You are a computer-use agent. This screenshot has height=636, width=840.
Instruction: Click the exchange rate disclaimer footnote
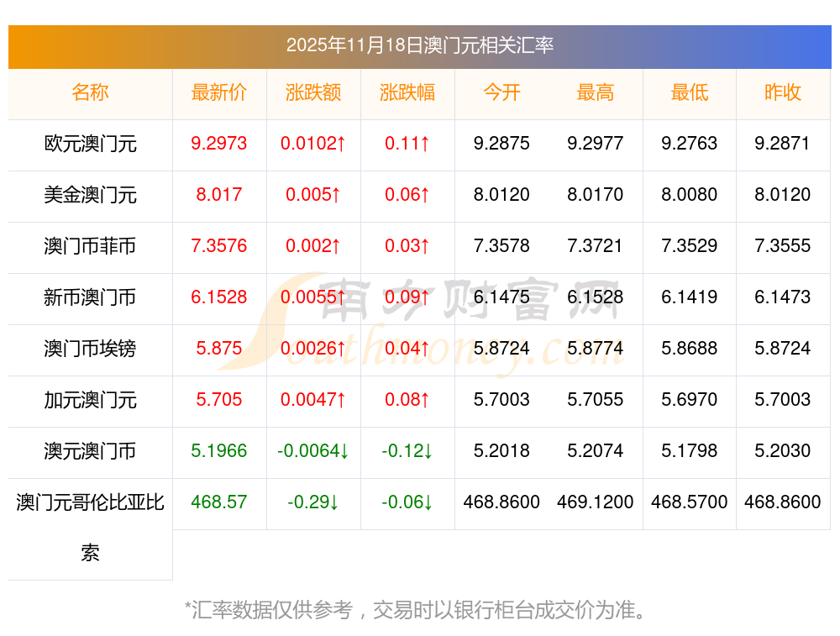click(419, 609)
